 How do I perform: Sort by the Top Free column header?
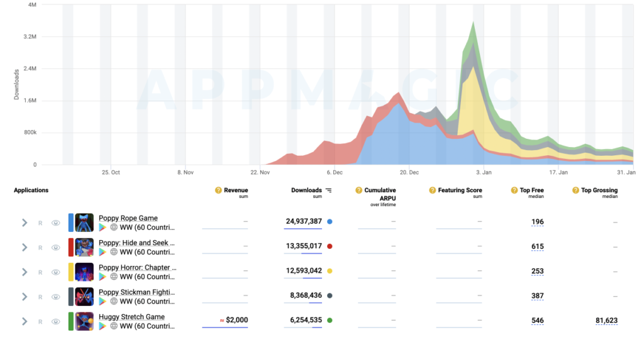pos(531,190)
